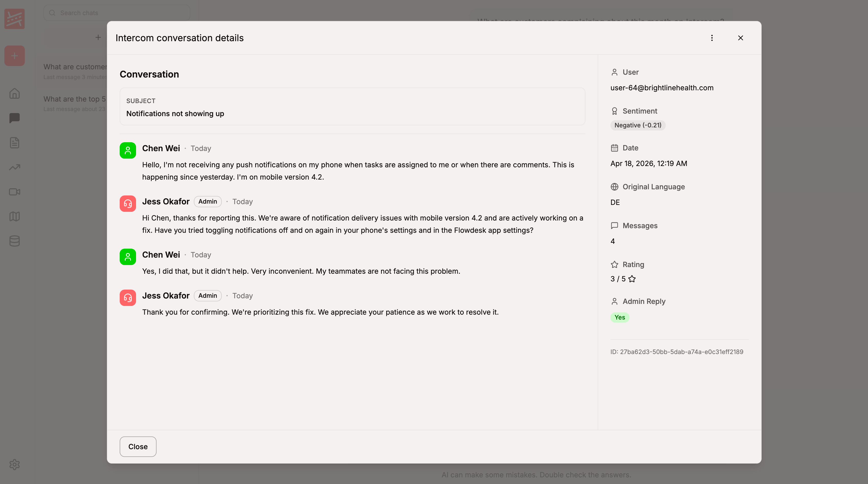Click Jess Okafor's message starting 'Hi Chen'
This screenshot has height=484, width=868.
tap(363, 224)
